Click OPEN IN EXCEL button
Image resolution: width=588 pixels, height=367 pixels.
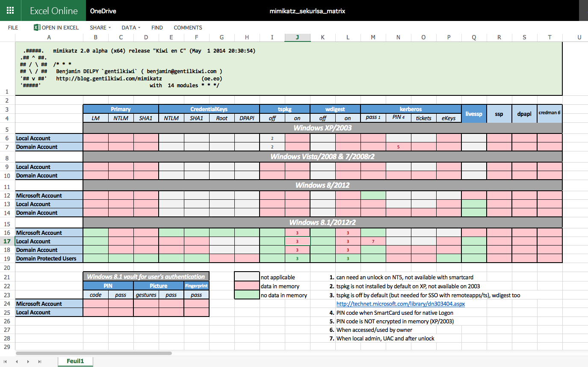click(x=56, y=27)
